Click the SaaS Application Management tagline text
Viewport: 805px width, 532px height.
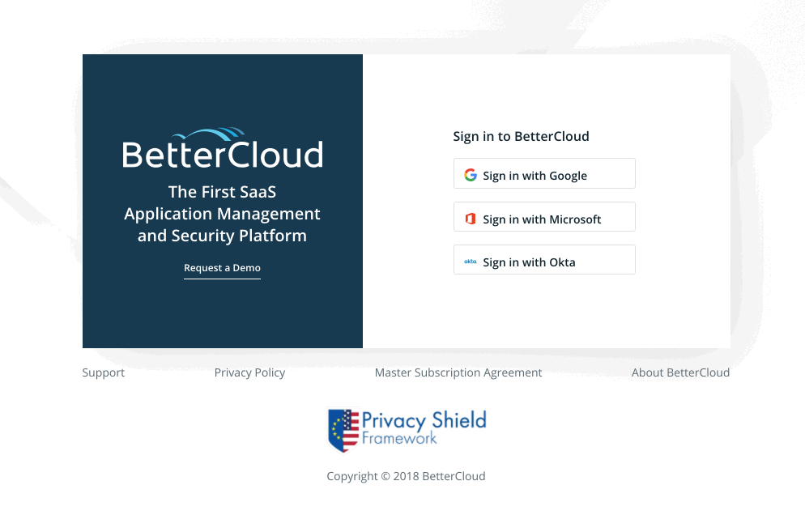(x=222, y=214)
